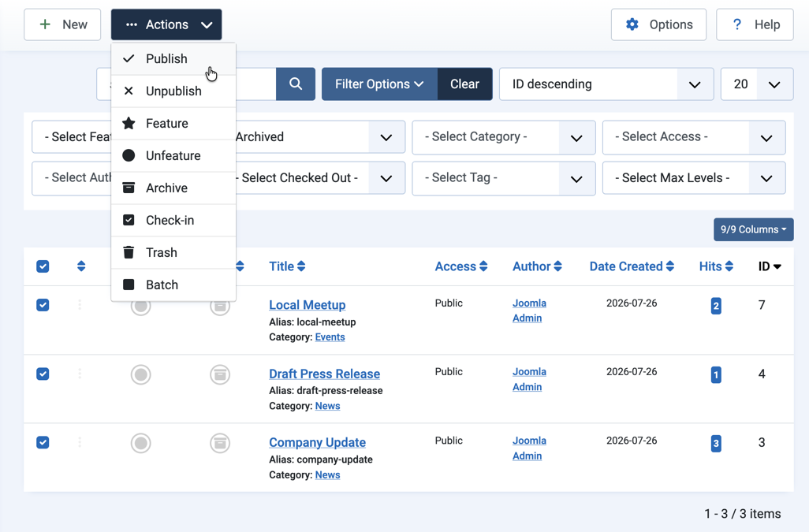Uncheck the Draft Press Release row checkbox

[x=43, y=374]
